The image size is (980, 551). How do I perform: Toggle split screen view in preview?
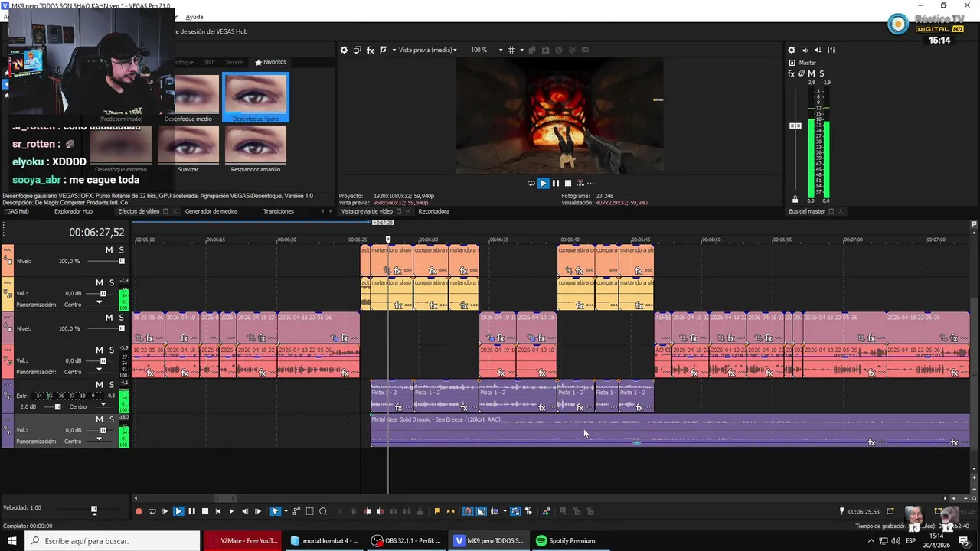(384, 50)
